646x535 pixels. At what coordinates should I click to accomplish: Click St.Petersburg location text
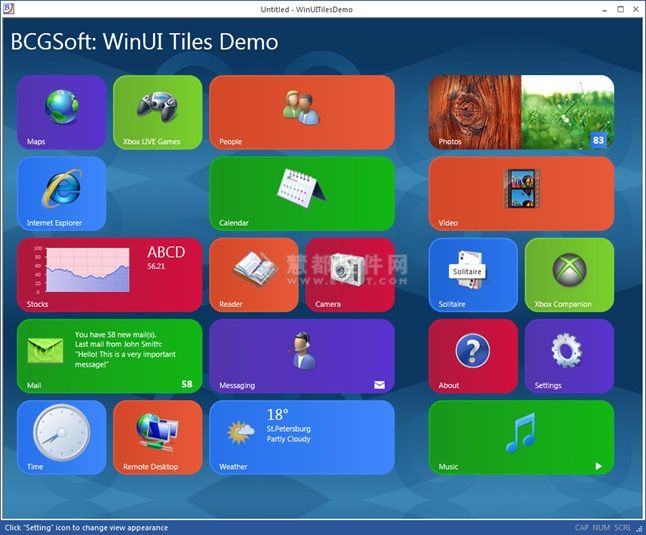(x=288, y=429)
